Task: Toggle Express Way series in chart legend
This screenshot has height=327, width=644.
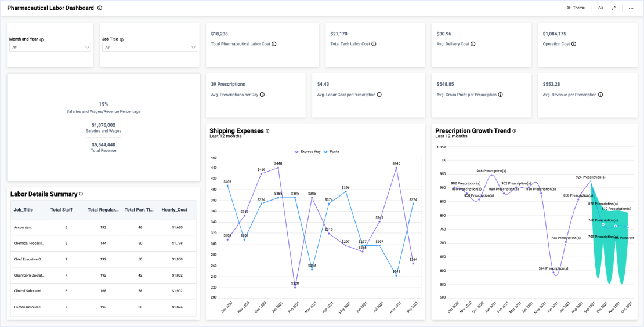Action: 307,151
